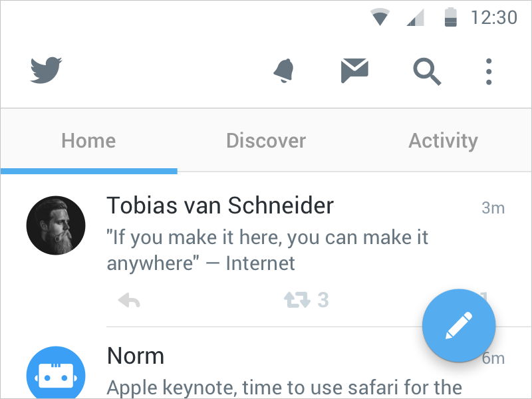Compose a new tweet with the pencil button
This screenshot has width=532, height=399.
tap(459, 325)
